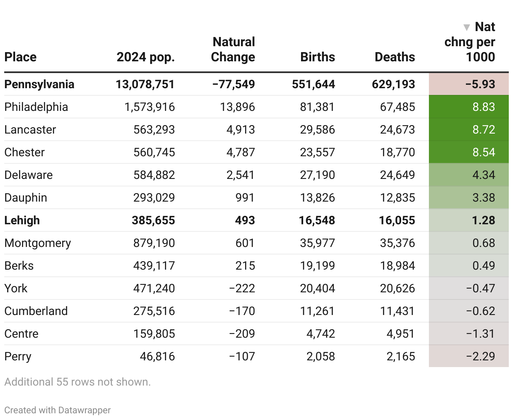Click the Montgomery row name

[x=37, y=243]
